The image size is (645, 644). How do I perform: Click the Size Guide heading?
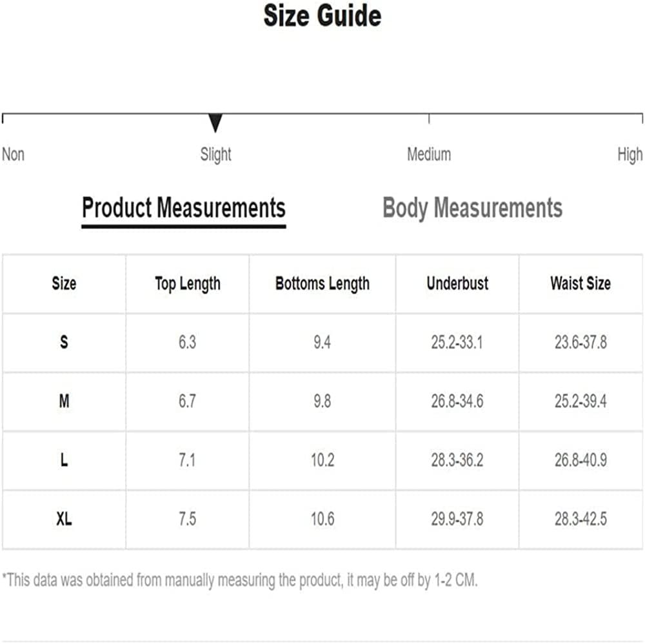[322, 15]
